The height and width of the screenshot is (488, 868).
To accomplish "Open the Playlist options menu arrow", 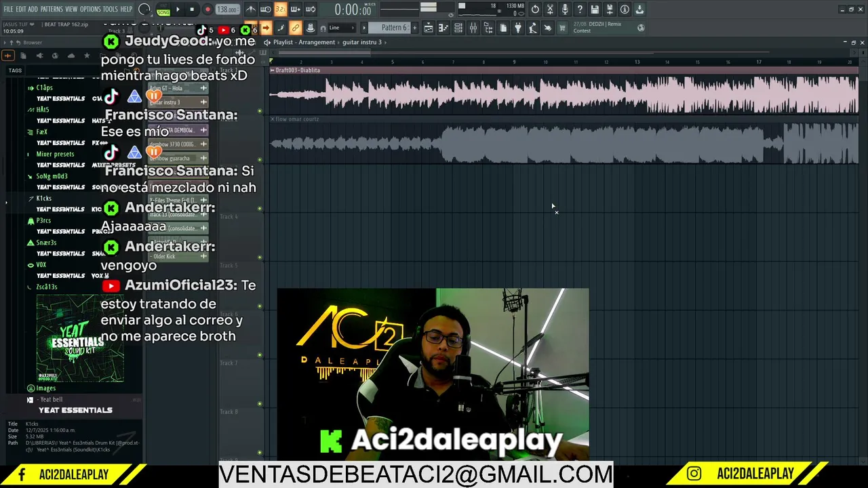I will click(267, 42).
